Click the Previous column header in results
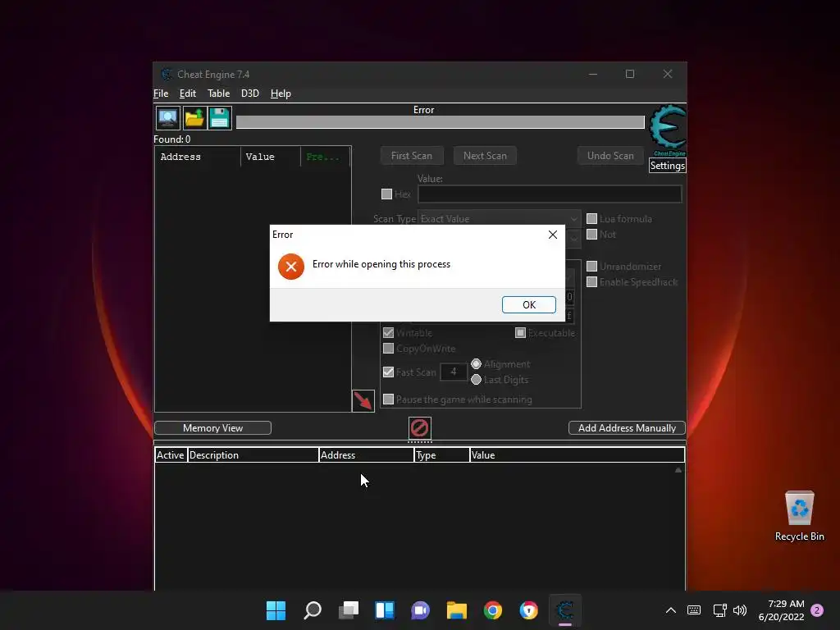 pyautogui.click(x=325, y=157)
